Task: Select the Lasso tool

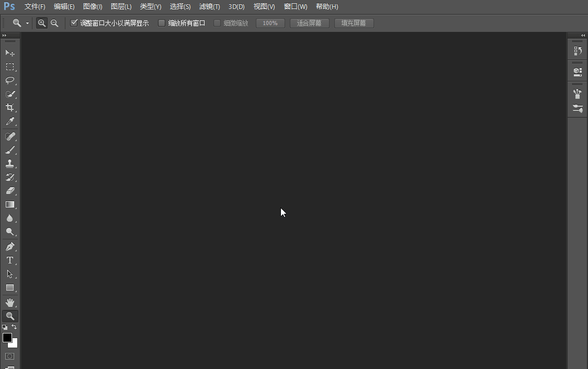Action: pyautogui.click(x=9, y=80)
